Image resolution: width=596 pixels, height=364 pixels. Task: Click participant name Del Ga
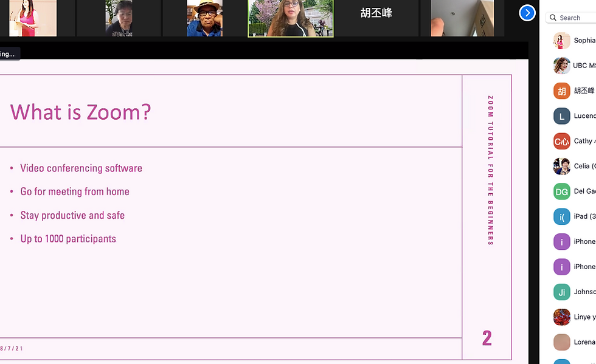pyautogui.click(x=584, y=191)
